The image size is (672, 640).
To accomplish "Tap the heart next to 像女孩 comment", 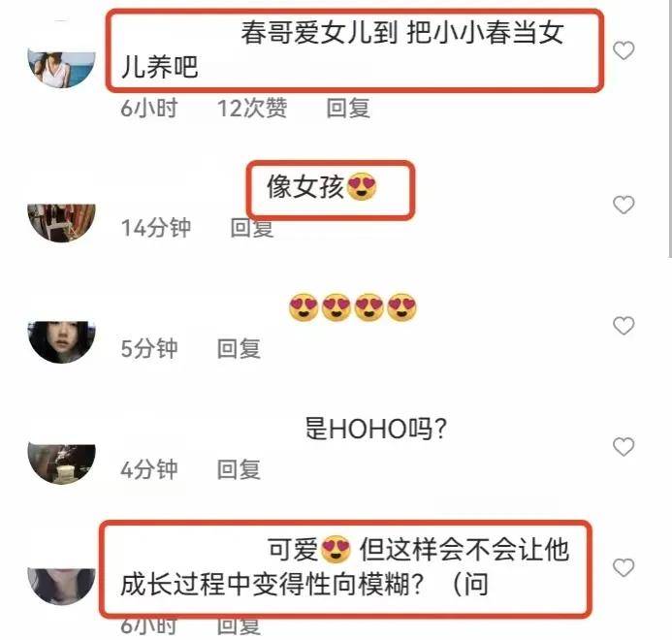I will (624, 205).
